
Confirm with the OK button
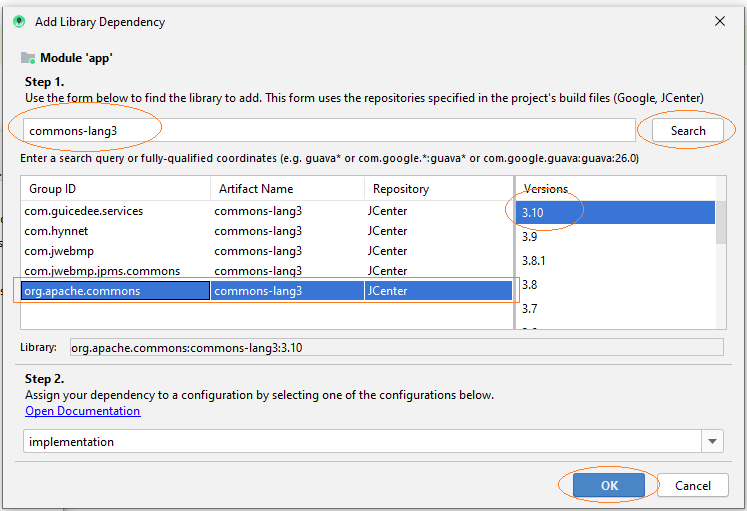pos(609,485)
